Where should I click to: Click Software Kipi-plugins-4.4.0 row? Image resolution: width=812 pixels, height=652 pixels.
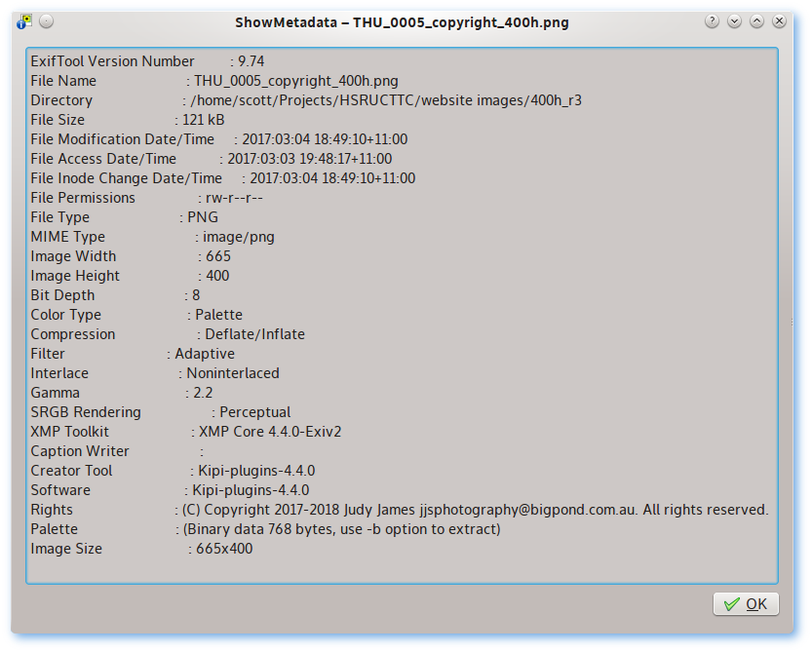click(170, 490)
